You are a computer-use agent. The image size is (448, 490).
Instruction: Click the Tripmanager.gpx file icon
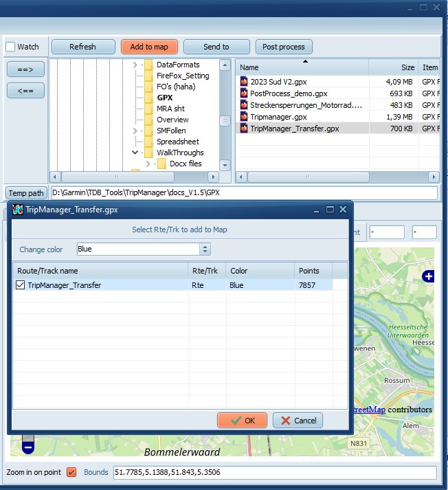244,117
